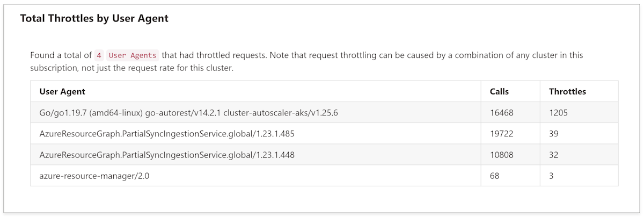Click the "Calls" column header

(499, 91)
